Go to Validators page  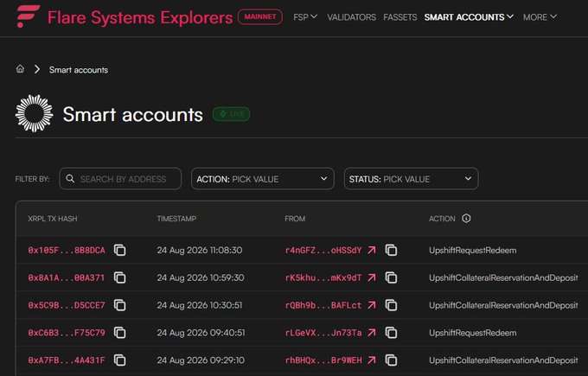tap(351, 17)
